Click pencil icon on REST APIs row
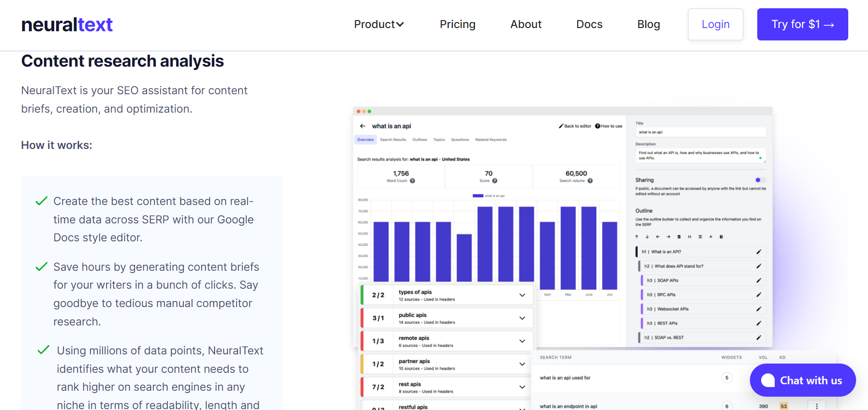 pyautogui.click(x=759, y=323)
